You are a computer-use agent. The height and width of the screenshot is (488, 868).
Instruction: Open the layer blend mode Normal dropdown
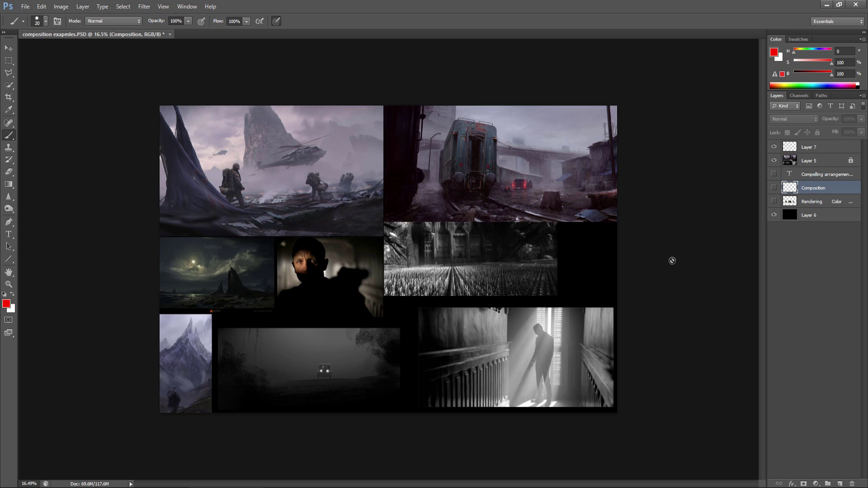[x=794, y=119]
